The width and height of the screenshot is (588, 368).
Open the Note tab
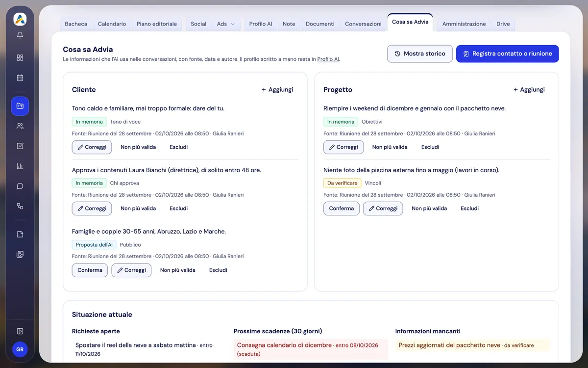pos(289,24)
